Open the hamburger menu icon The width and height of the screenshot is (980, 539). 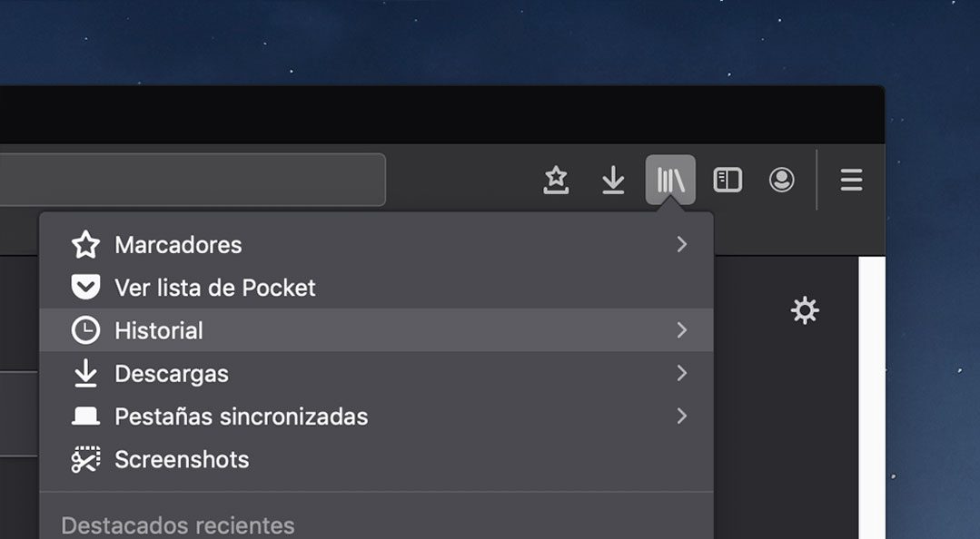[x=851, y=179]
